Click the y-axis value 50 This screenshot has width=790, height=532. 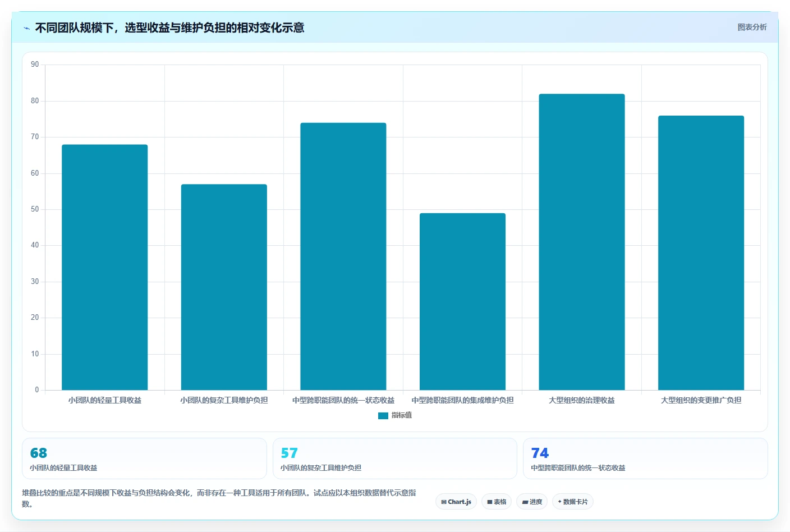coord(35,209)
